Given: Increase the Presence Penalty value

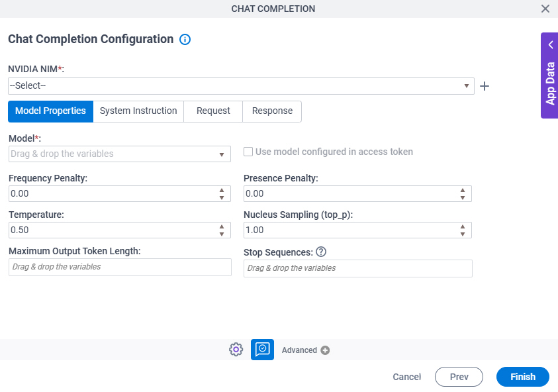Looking at the screenshot, I should coord(463,190).
